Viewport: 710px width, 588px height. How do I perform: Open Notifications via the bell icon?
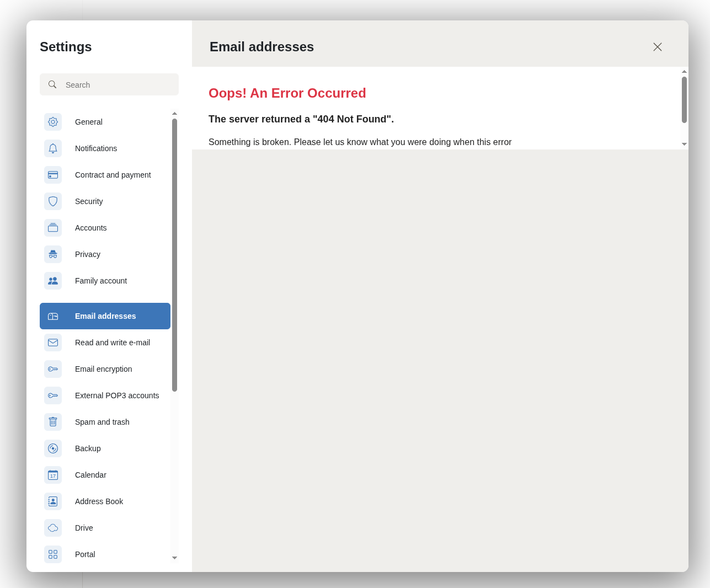coord(53,148)
